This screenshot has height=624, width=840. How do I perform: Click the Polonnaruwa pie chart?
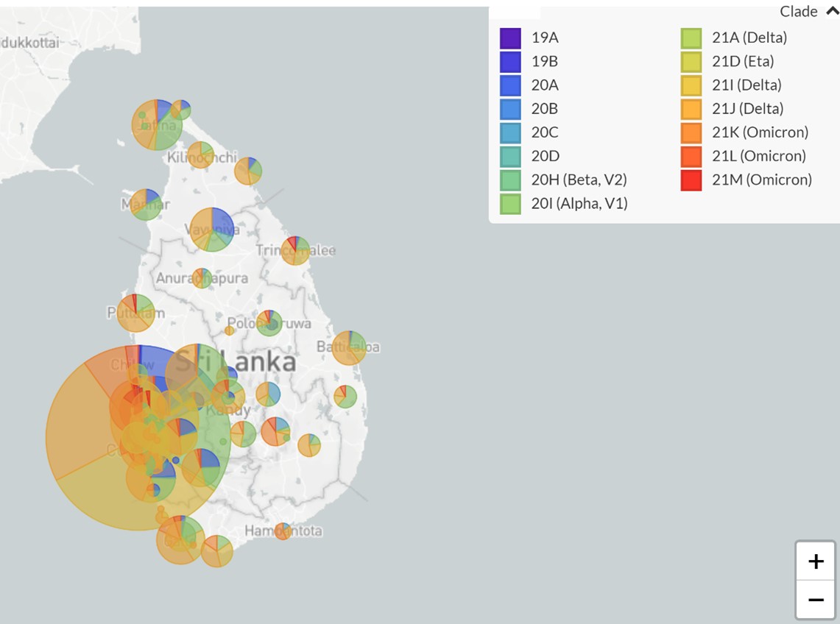click(x=269, y=323)
